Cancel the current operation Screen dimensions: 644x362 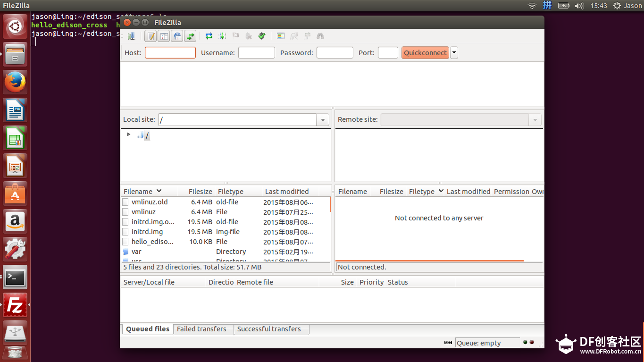click(235, 36)
